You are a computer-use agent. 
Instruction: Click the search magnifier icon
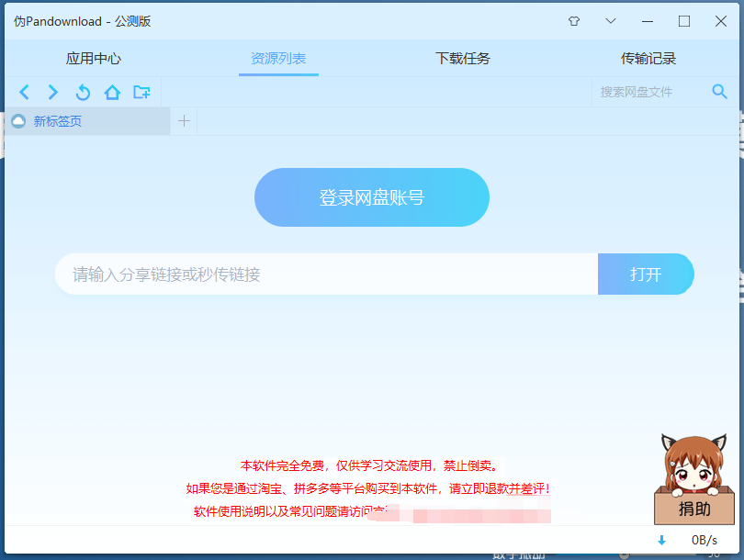719,91
